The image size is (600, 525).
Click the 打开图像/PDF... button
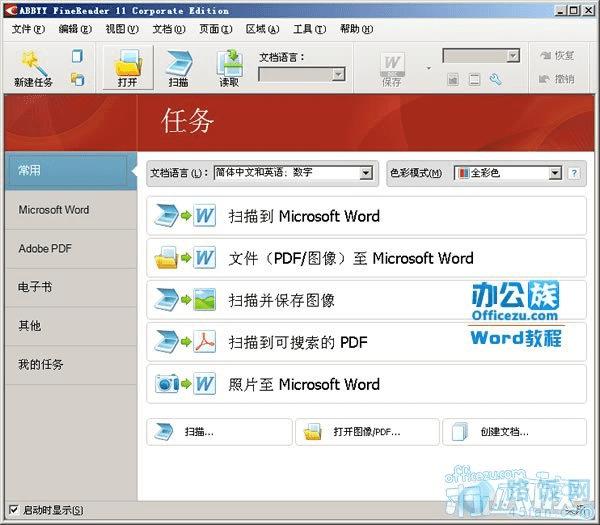click(367, 432)
